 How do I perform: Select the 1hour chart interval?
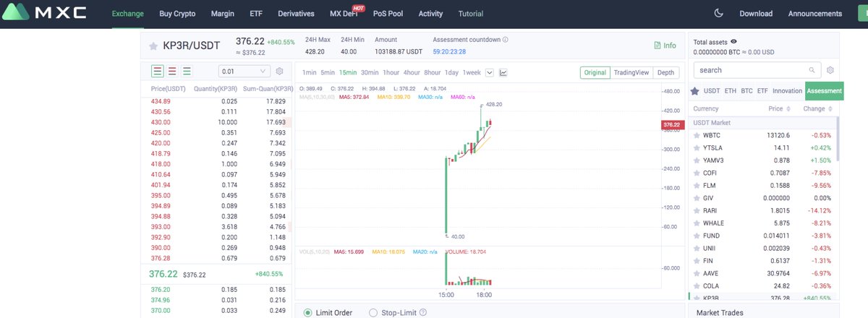click(x=391, y=72)
